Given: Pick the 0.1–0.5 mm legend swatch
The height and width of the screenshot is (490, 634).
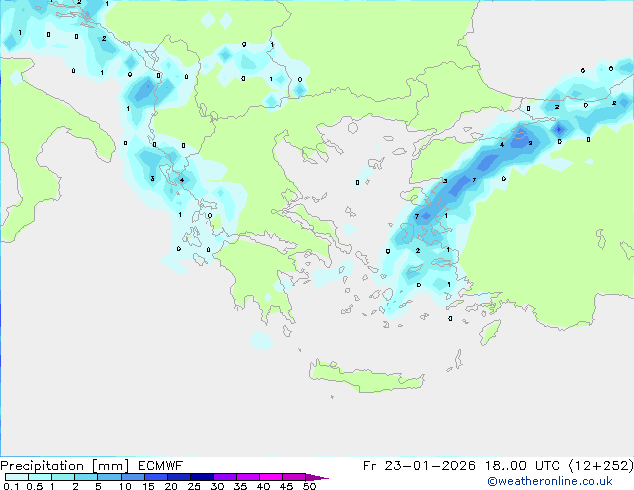Looking at the screenshot, I should pos(17,477).
